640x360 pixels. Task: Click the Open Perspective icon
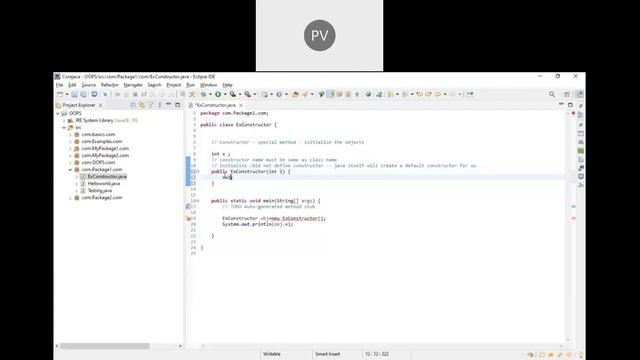[x=567, y=94]
